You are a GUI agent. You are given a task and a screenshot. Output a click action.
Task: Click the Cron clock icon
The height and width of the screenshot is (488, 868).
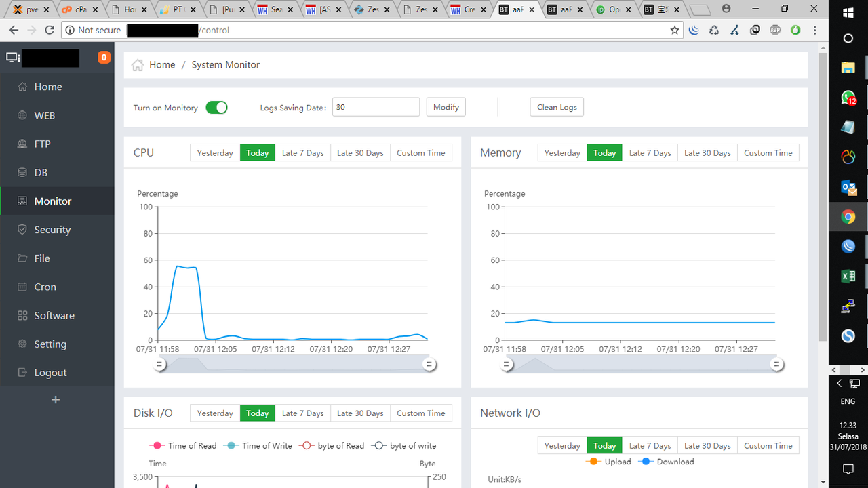point(22,287)
